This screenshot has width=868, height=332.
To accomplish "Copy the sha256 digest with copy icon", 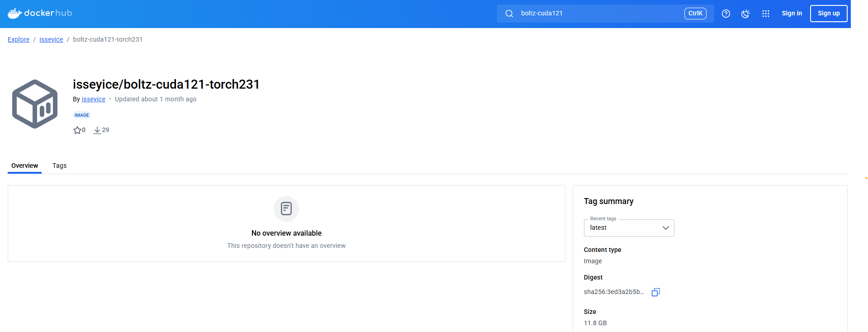I will pos(656,292).
